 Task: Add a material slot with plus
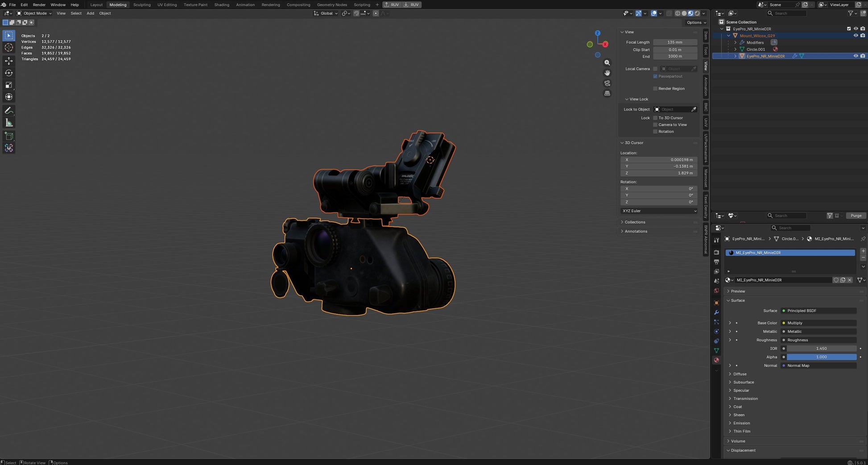(863, 251)
